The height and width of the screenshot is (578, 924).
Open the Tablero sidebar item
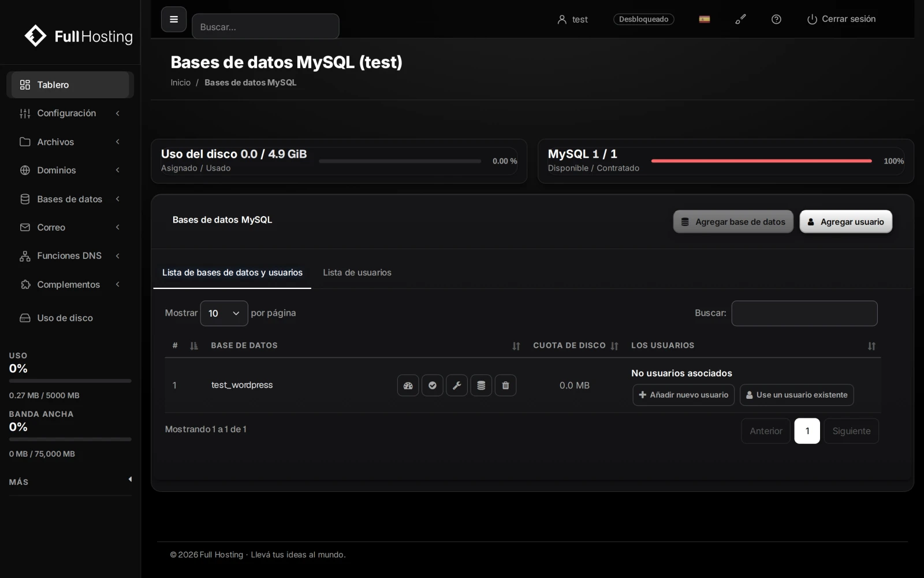click(70, 85)
